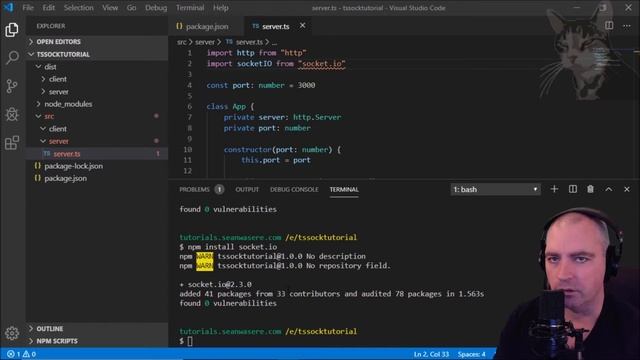Image resolution: width=640 pixels, height=360 pixels.
Task: Expand the Open Editors section
Action: (x=31, y=42)
